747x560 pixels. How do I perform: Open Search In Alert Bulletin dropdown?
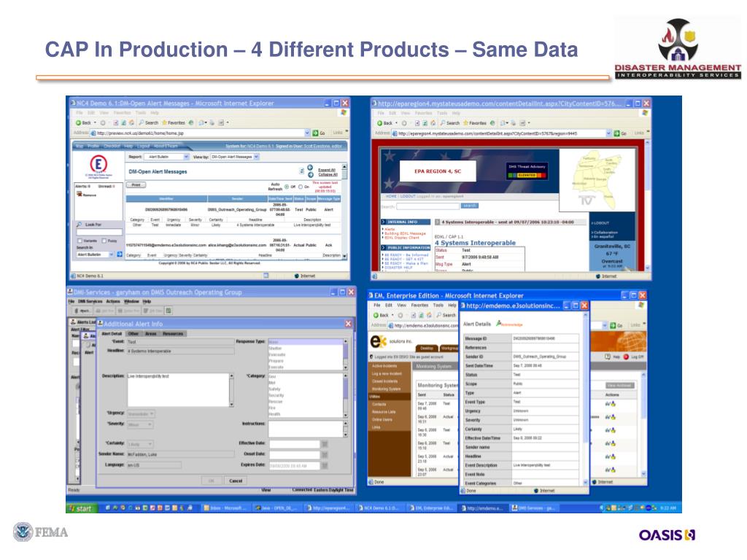click(96, 254)
